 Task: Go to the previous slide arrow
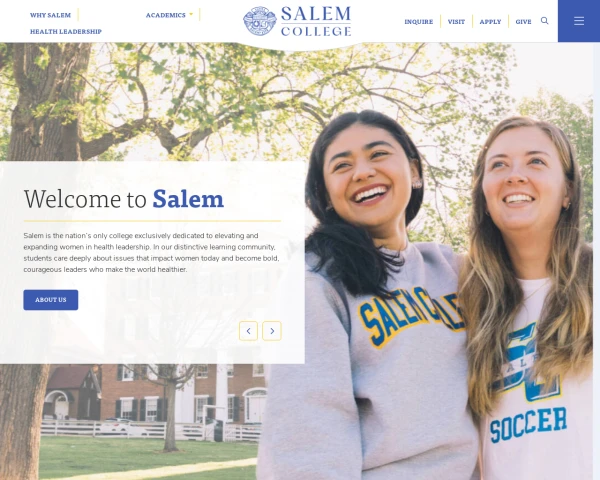coord(248,331)
